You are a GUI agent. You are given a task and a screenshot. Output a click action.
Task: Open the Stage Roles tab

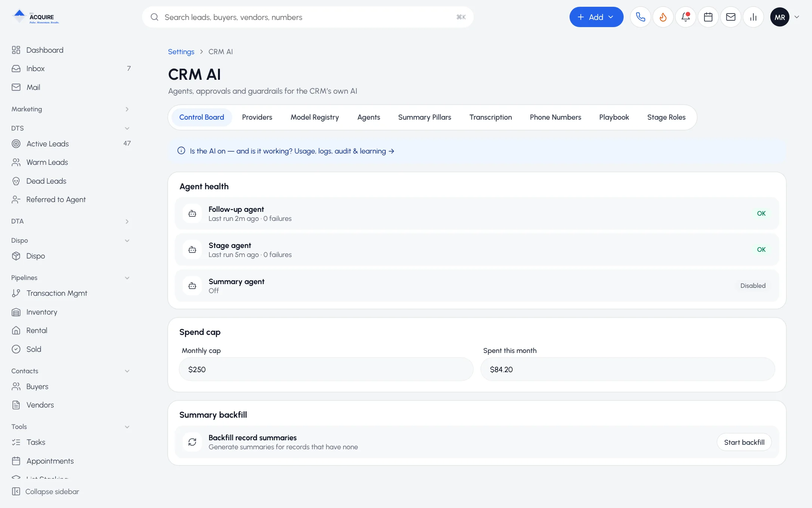tap(666, 117)
